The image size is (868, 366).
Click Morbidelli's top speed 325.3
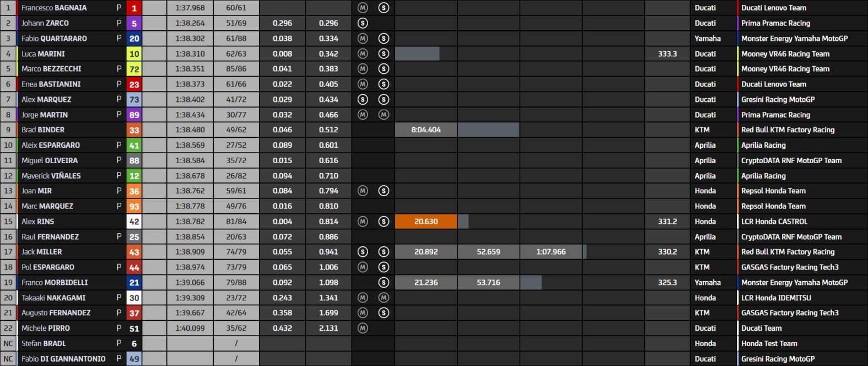[667, 282]
